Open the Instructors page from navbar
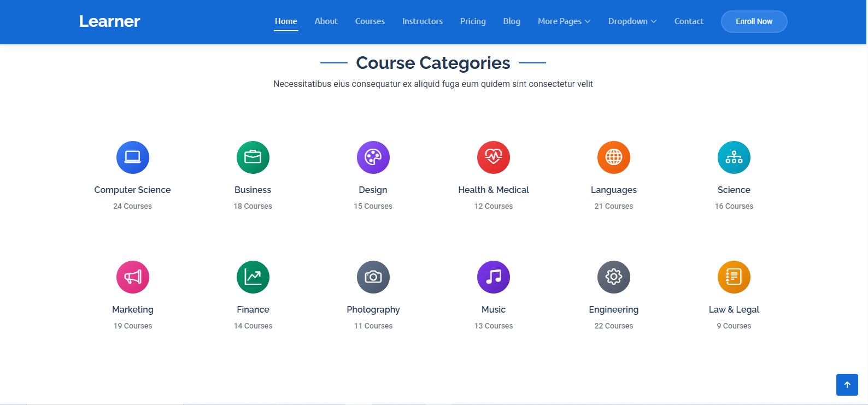The width and height of the screenshot is (868, 405). coord(422,21)
